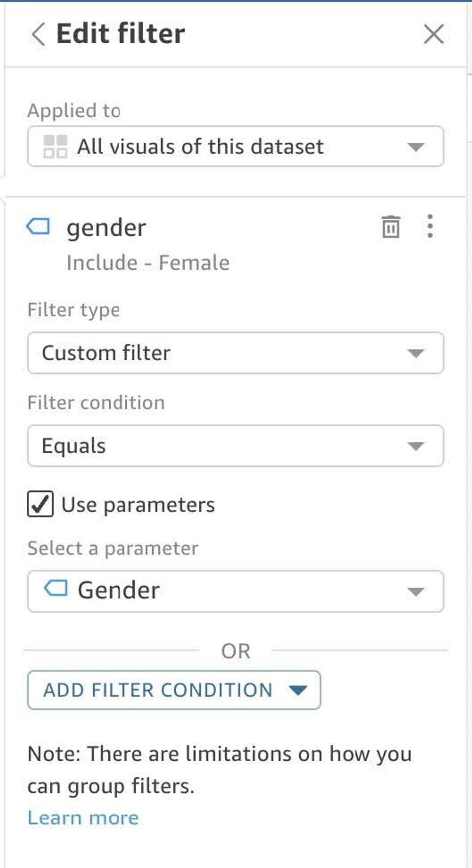Open the Filter condition Equals dropdown

235,446
